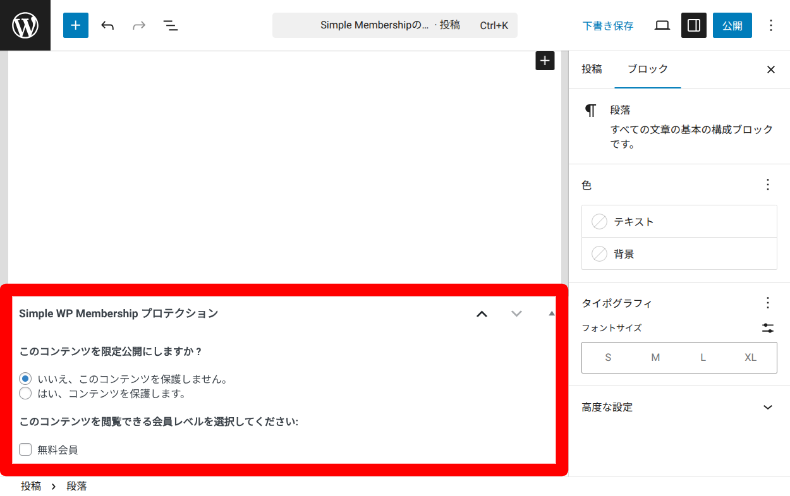
Task: Open the preview laptop icon
Action: (662, 25)
